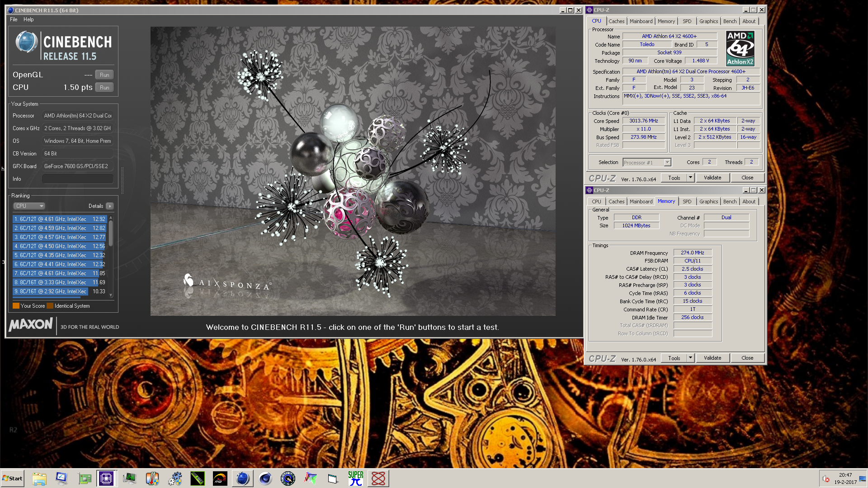This screenshot has height=488, width=868.
Task: Run the CPU benchmark test
Action: point(104,88)
